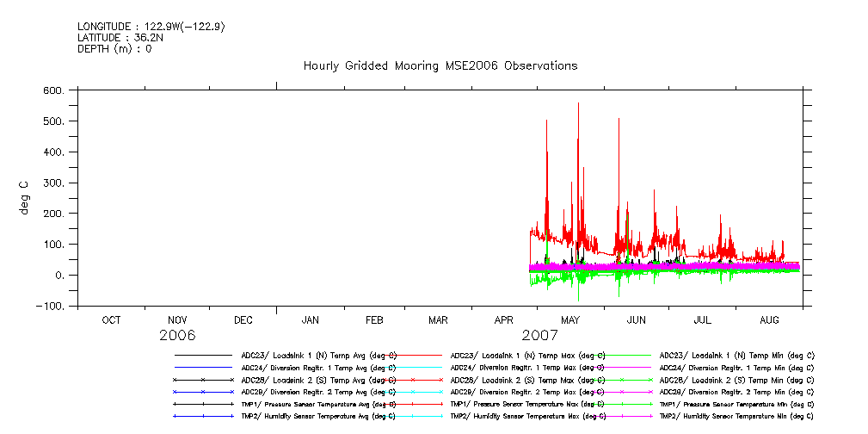
Task: Click the LONGITUDE header text
Action: [x=151, y=27]
